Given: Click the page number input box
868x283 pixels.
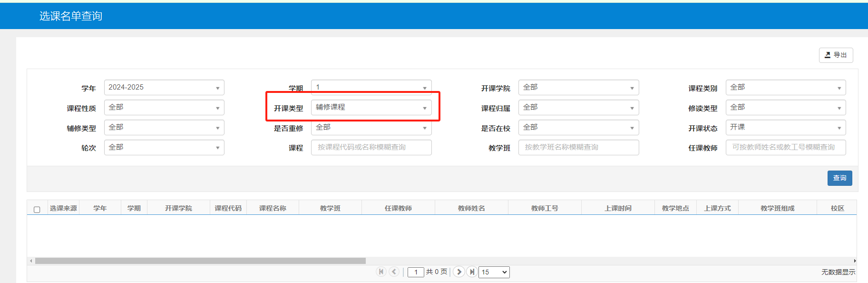Looking at the screenshot, I should (416, 272).
